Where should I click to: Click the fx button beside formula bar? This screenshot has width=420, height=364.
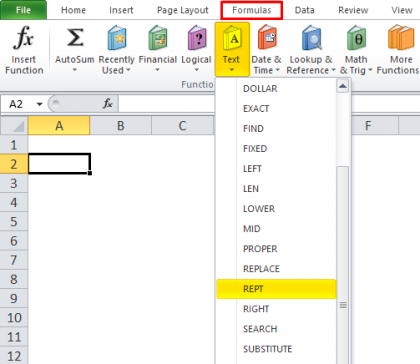pyautogui.click(x=108, y=104)
